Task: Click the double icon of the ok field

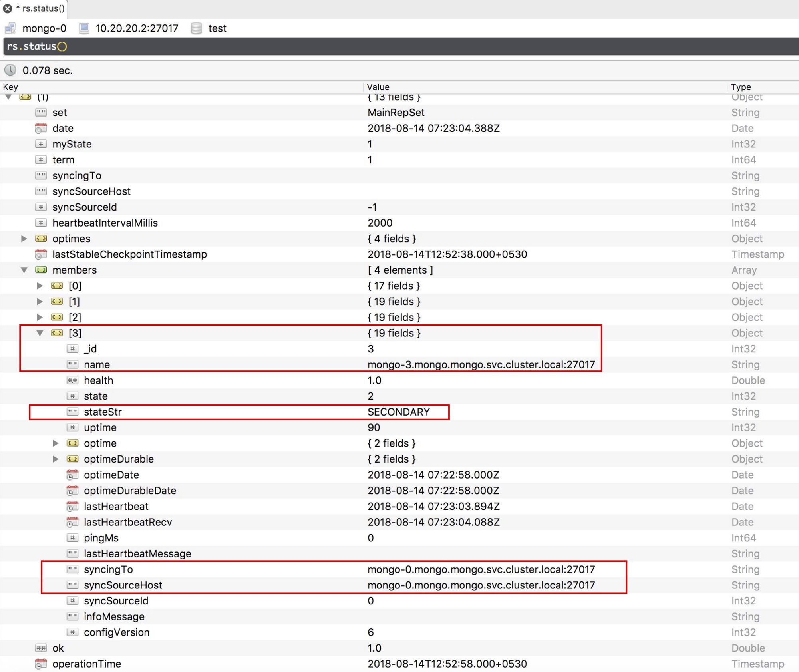Action: [x=41, y=648]
